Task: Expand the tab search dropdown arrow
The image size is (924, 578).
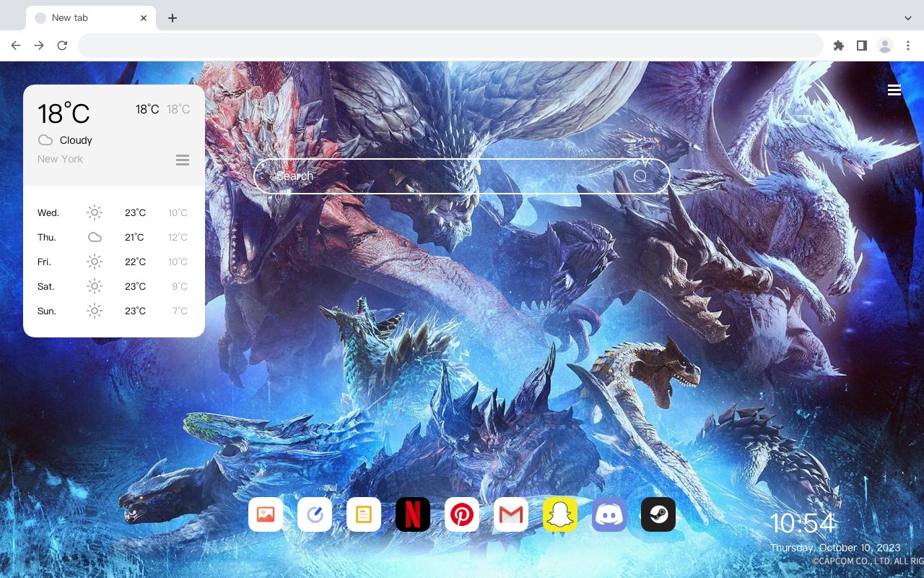Action: 908,18
